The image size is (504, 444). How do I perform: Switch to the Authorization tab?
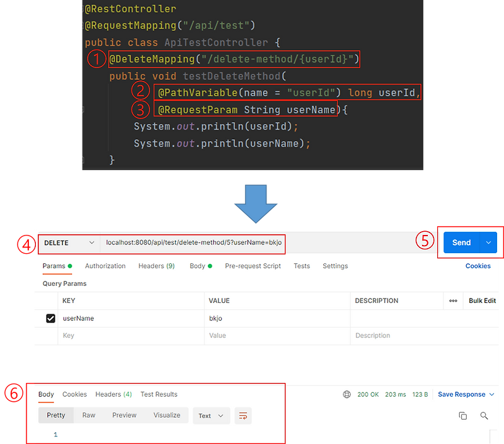coord(105,266)
